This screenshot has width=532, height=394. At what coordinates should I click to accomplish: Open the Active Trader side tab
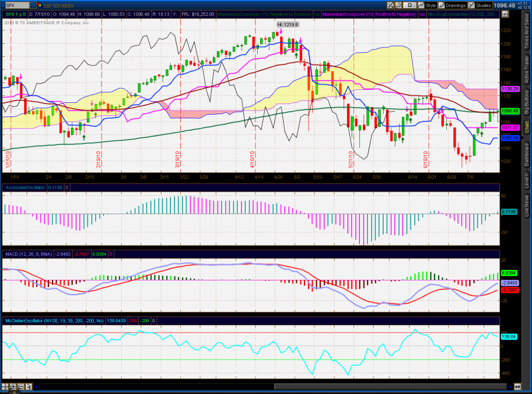point(527,70)
